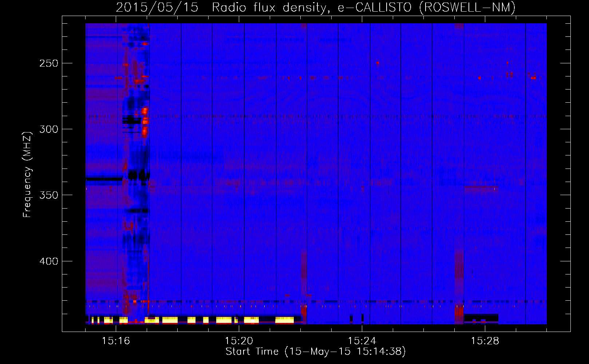Select the 250 frequency tick label

coord(49,63)
